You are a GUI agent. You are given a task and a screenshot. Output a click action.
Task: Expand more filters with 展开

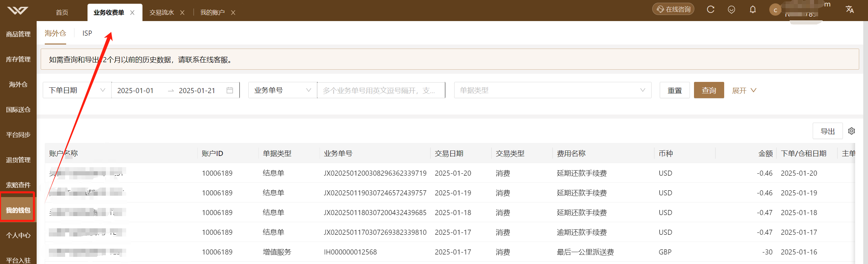pyautogui.click(x=745, y=90)
